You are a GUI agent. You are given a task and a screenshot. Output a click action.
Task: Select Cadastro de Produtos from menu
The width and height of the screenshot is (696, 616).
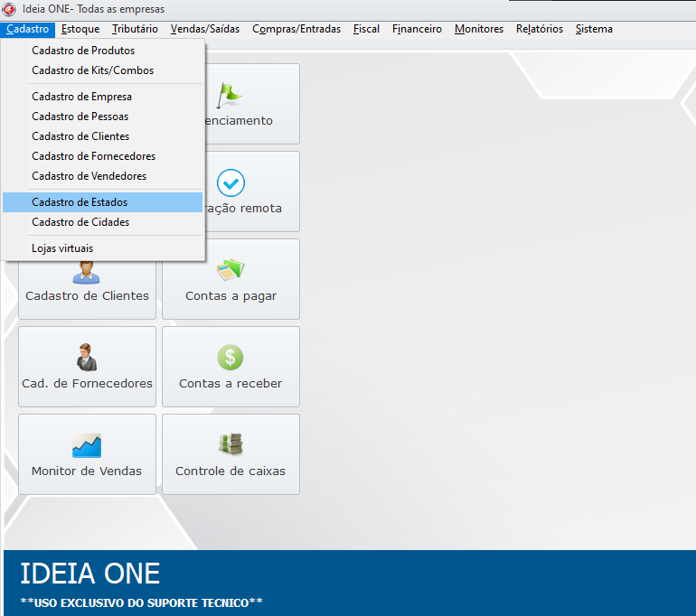83,51
